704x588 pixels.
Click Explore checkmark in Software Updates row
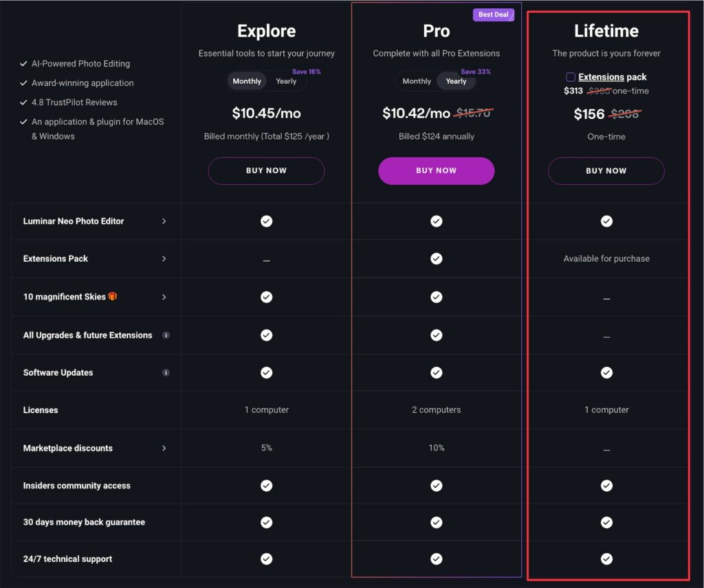click(x=266, y=373)
